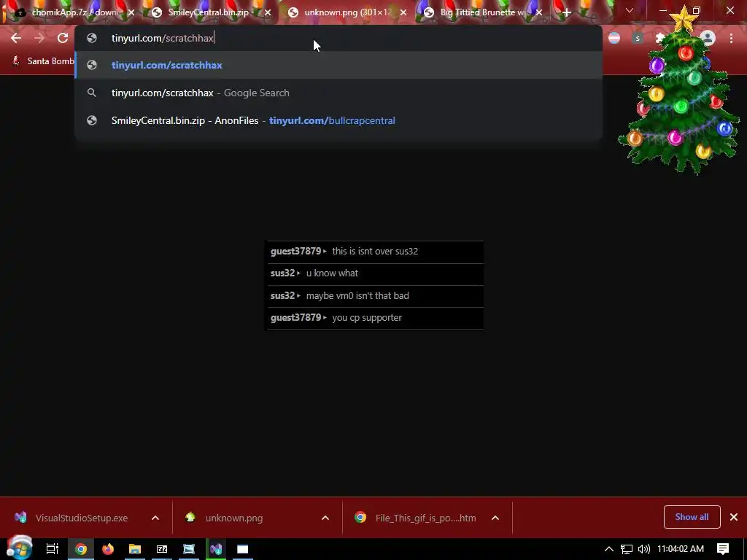Image resolution: width=747 pixels, height=560 pixels.
Task: Click the network tray icon
Action: point(627,549)
